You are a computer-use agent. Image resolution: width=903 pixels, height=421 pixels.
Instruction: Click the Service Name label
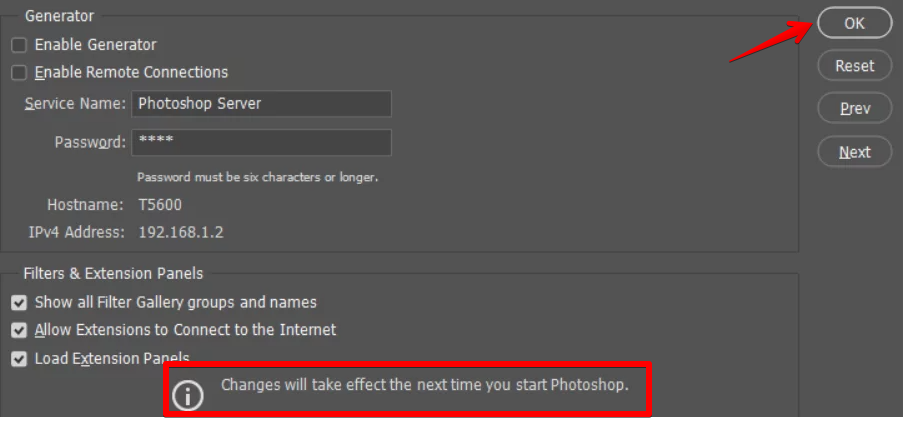(x=75, y=103)
